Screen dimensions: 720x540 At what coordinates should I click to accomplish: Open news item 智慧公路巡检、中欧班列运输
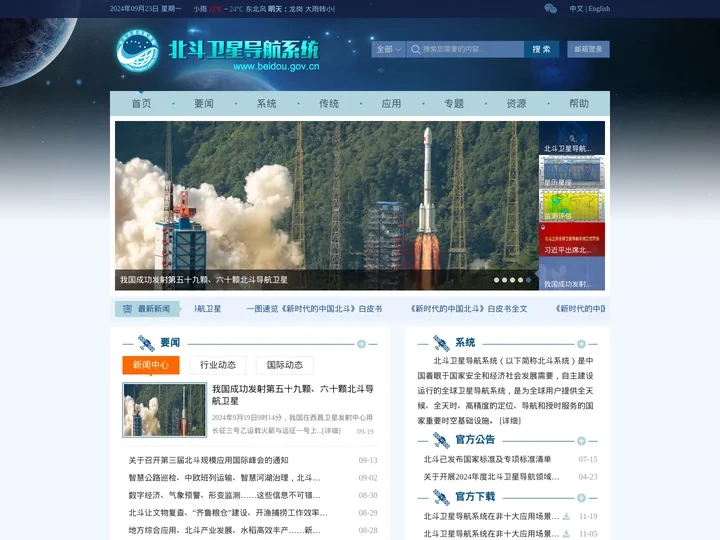tap(225, 478)
